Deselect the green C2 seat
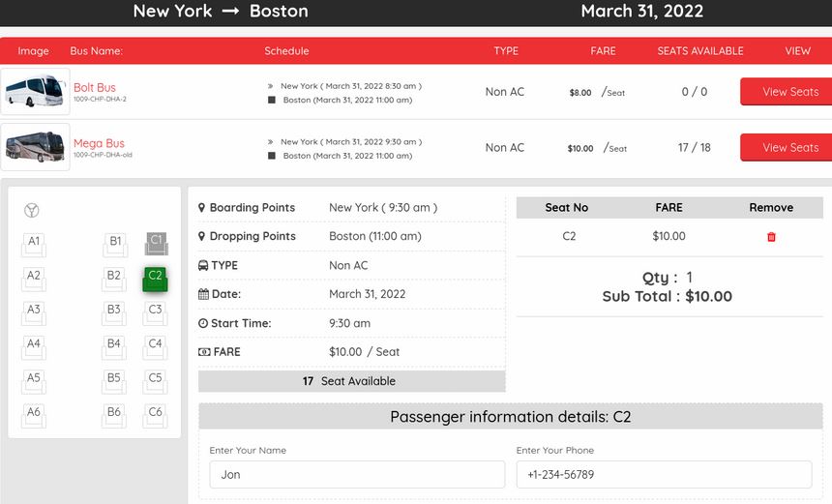Screen dimensions: 832x504 (155, 279)
